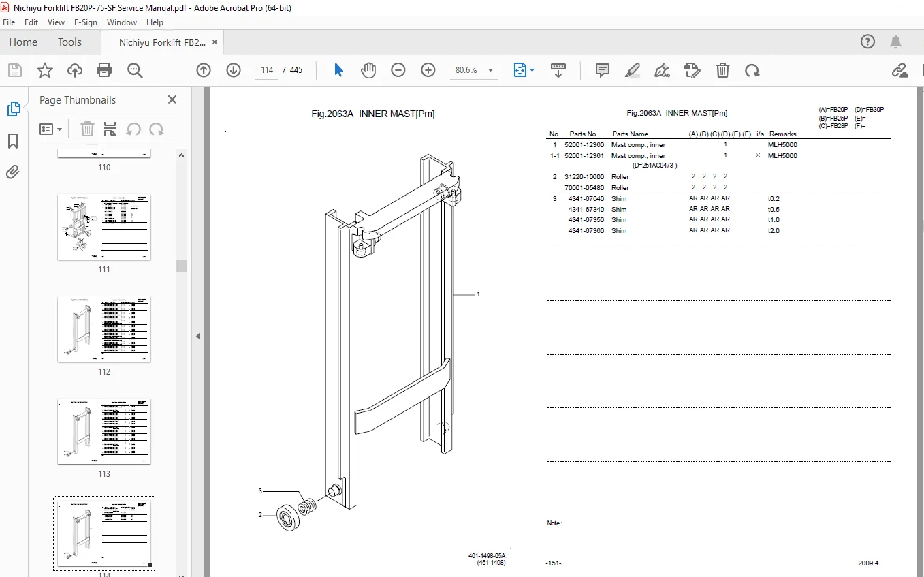
Task: Select the page 114 thumbnail
Action: point(104,533)
